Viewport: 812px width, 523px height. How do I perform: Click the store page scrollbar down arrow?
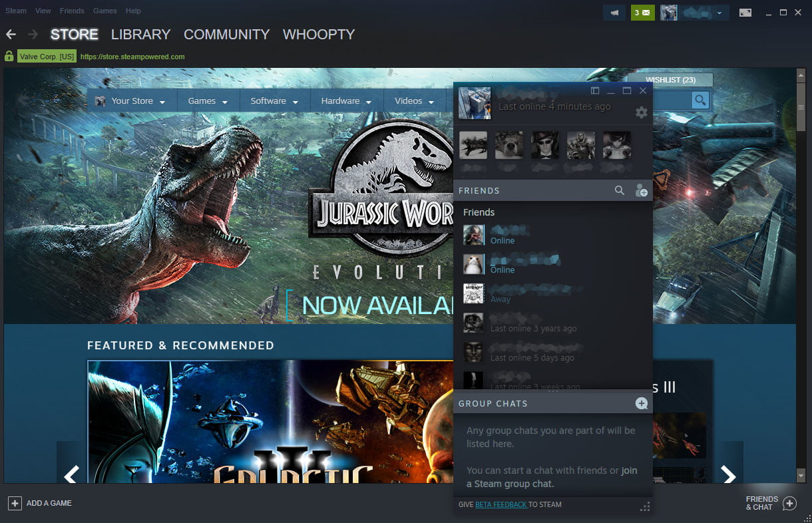[801, 476]
